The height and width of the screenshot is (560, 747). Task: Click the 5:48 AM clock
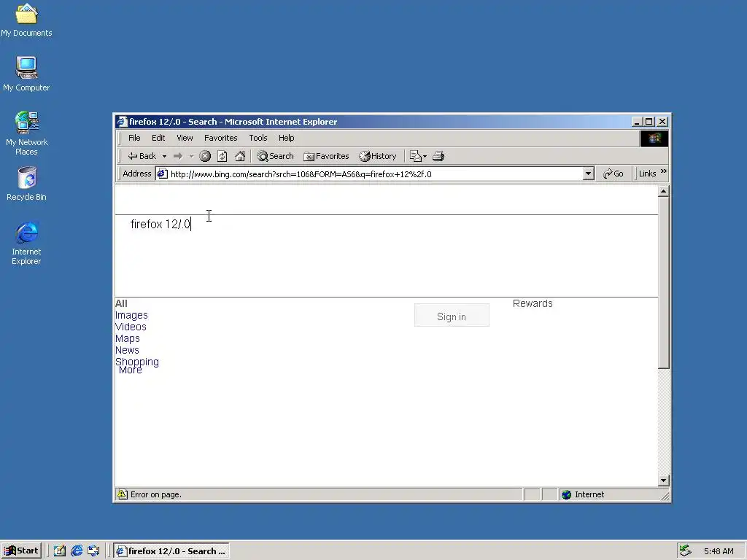719,551
